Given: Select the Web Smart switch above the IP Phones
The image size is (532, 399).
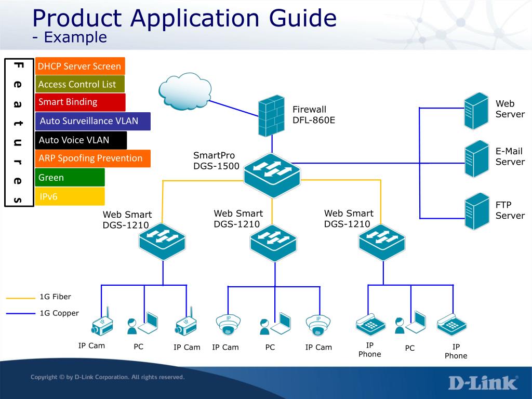Looking at the screenshot, I should 382,242.
